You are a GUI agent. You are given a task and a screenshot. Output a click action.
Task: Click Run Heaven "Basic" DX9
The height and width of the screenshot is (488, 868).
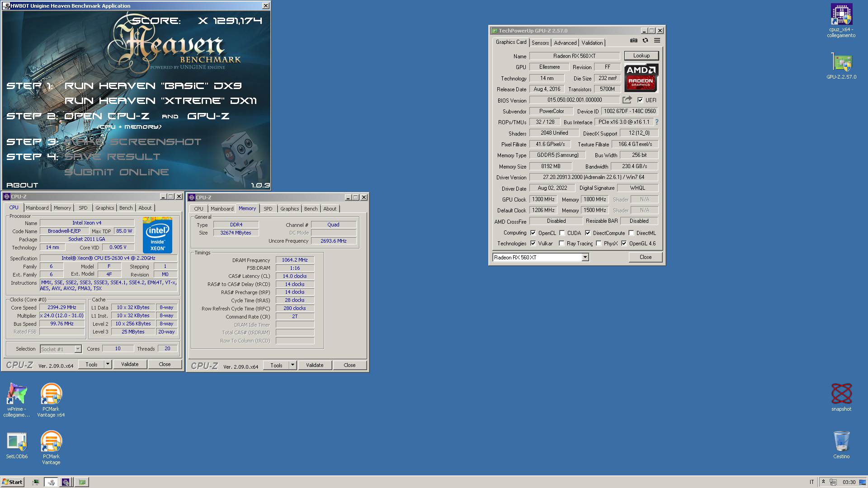pos(153,86)
